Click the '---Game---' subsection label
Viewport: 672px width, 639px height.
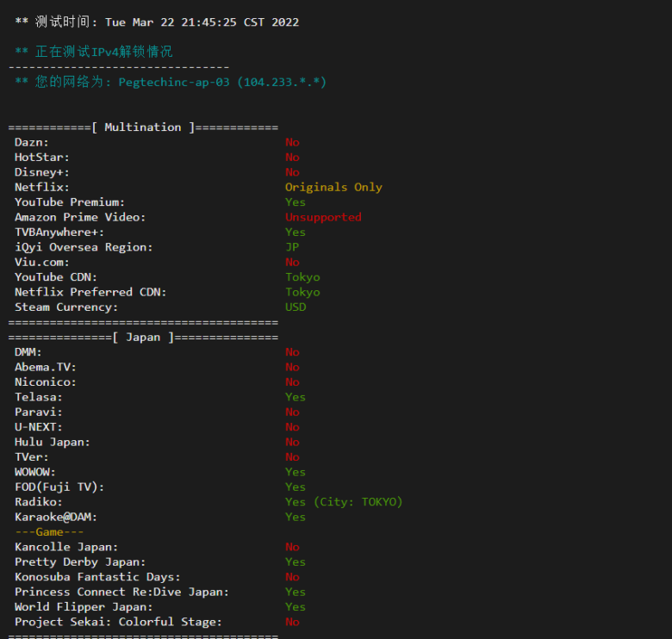tap(49, 532)
